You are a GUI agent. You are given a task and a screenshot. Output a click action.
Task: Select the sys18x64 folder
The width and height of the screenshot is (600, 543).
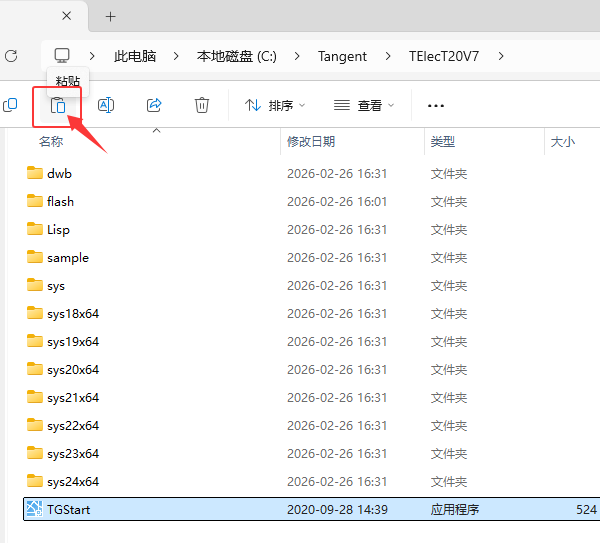click(73, 314)
